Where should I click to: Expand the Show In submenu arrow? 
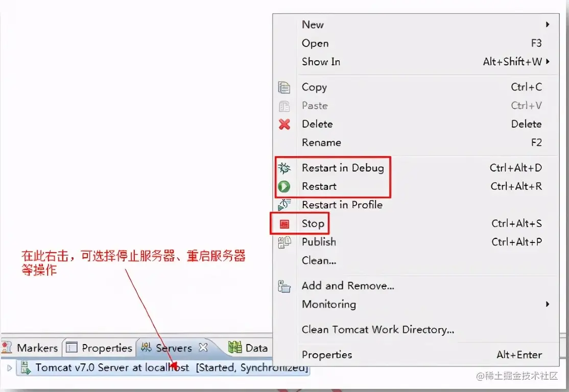pyautogui.click(x=548, y=61)
